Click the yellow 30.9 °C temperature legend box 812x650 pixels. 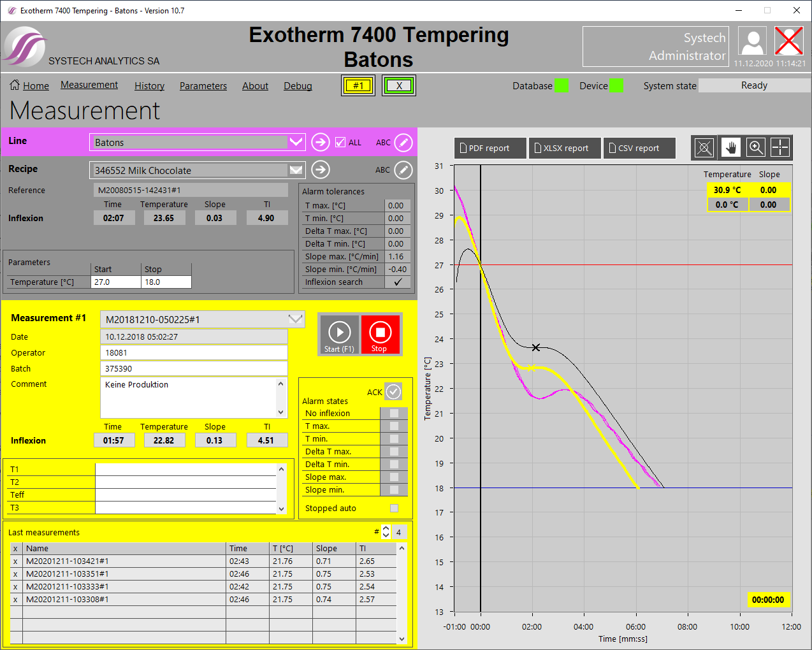point(727,190)
